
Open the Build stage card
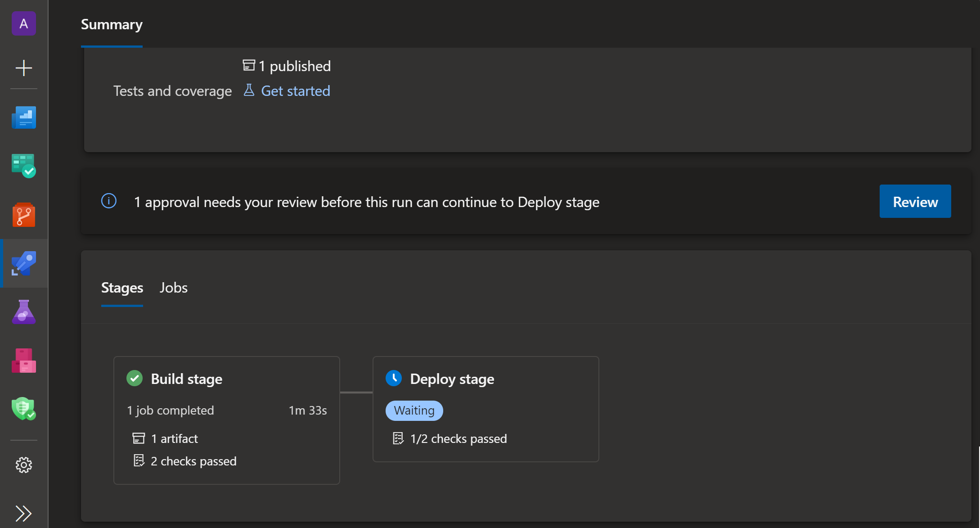186,379
